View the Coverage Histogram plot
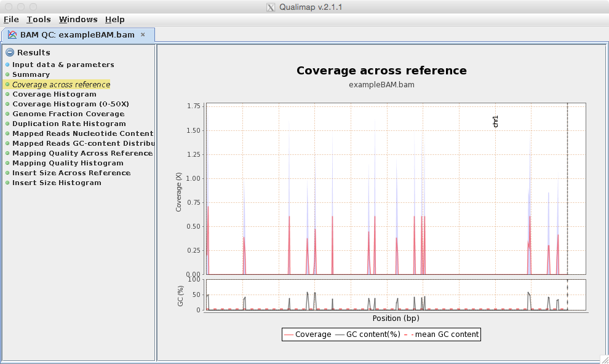The width and height of the screenshot is (609, 364). pyautogui.click(x=54, y=94)
